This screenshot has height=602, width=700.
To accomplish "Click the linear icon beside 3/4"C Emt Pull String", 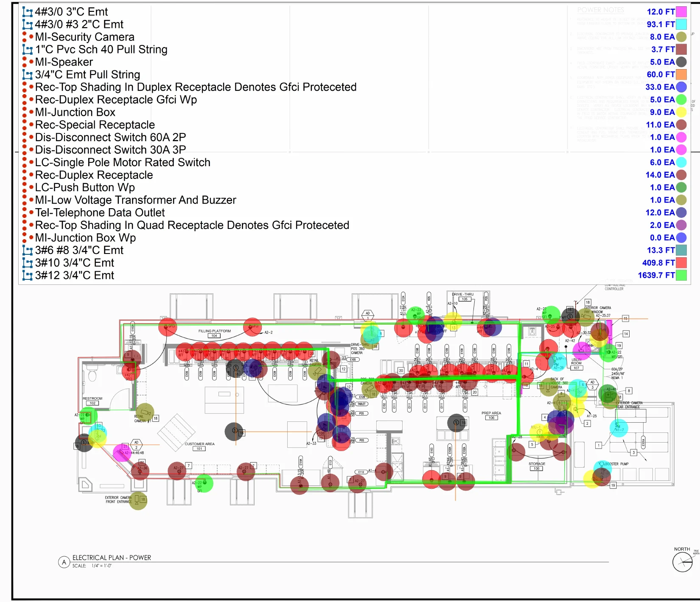I will click(28, 75).
